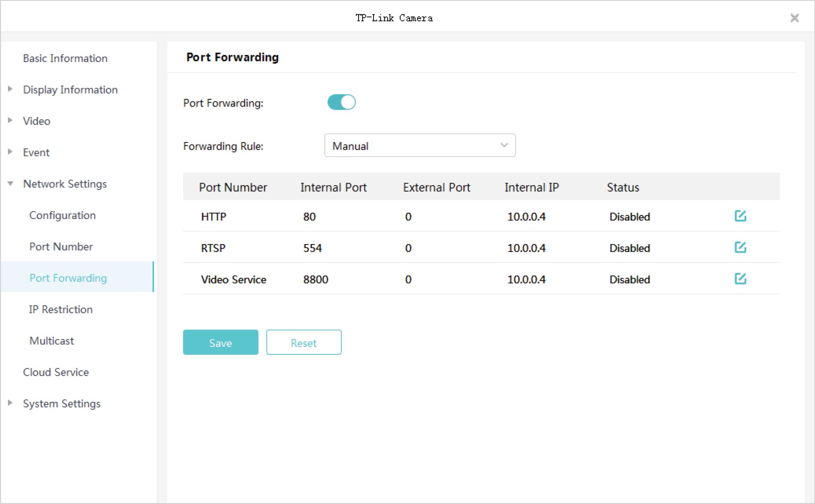
Task: Save the port forwarding settings
Action: tap(220, 342)
